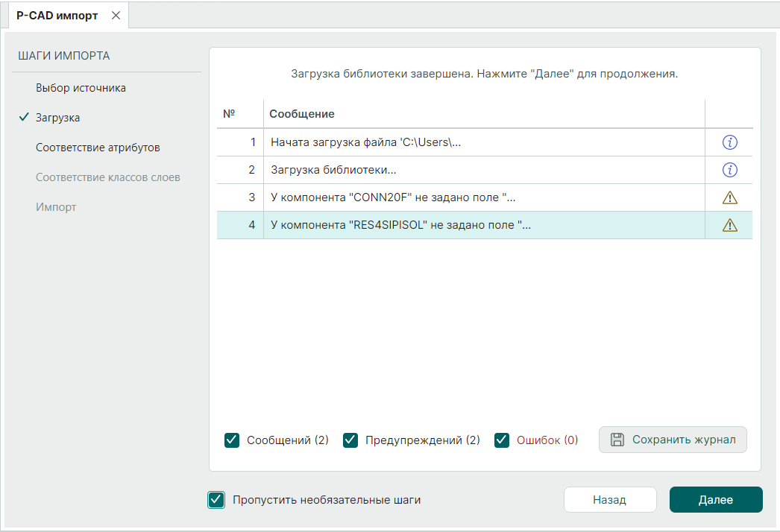Click the Сохранить журнал button

[673, 440]
